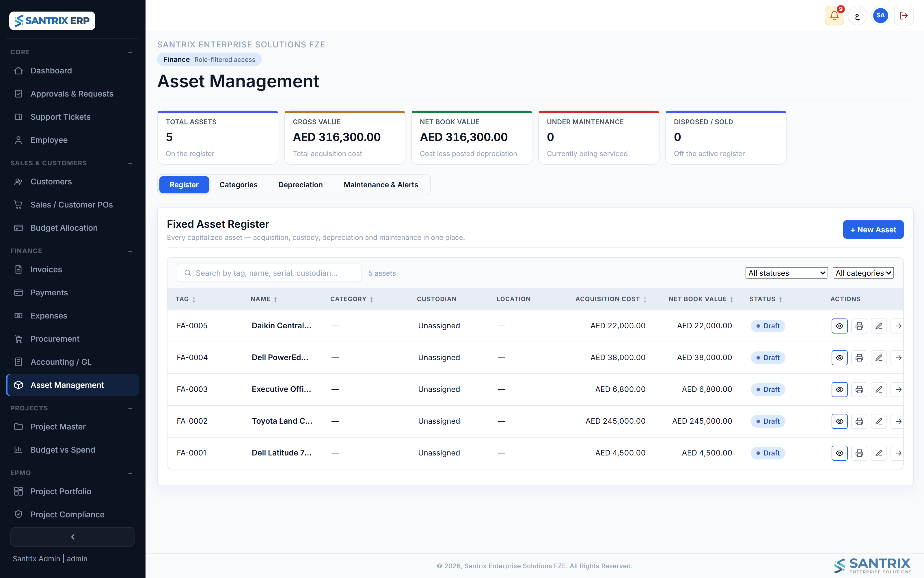Go to Accounting / GL
The image size is (924, 578).
coord(72,362)
